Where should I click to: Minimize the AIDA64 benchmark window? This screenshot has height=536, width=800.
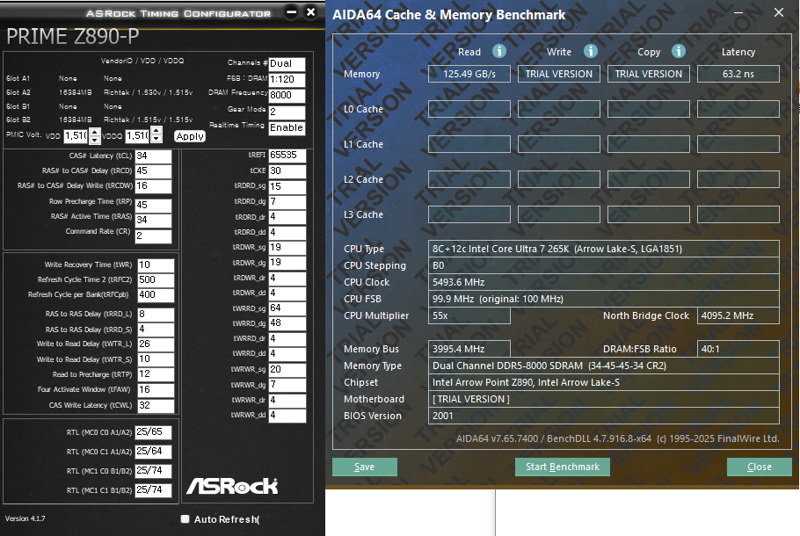click(x=738, y=13)
